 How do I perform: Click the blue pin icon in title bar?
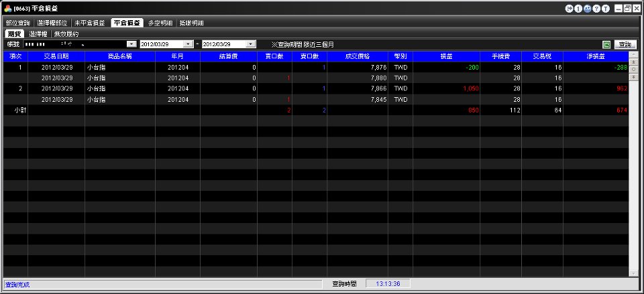pyautogui.click(x=588, y=9)
